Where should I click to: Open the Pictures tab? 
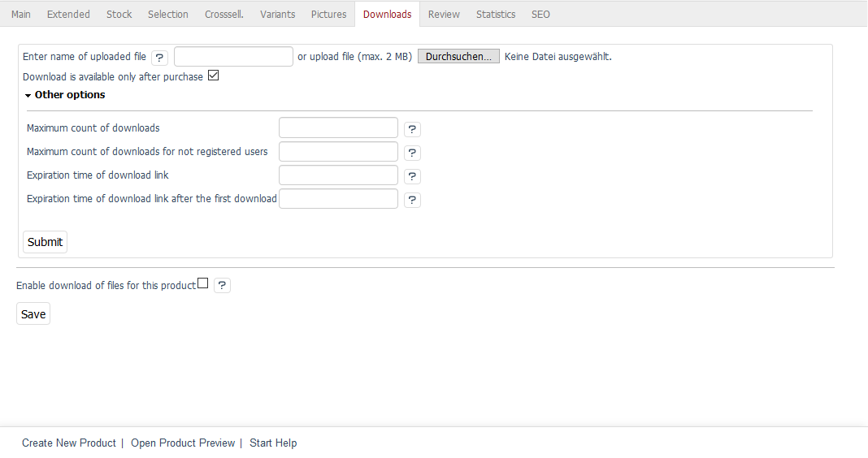pyautogui.click(x=328, y=15)
